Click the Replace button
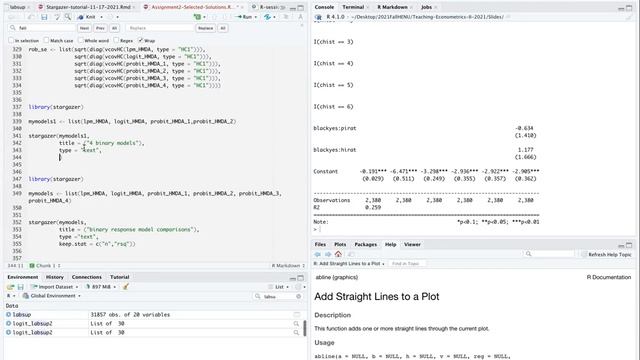 click(205, 28)
